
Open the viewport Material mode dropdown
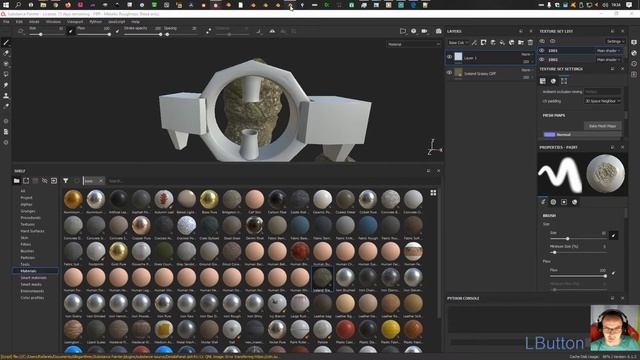pos(413,44)
